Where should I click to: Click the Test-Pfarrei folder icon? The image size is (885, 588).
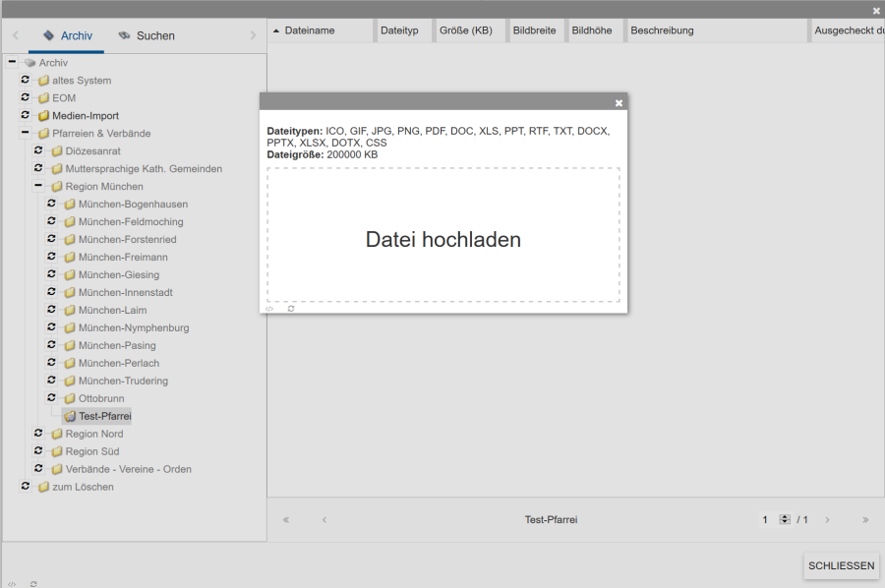pos(70,417)
